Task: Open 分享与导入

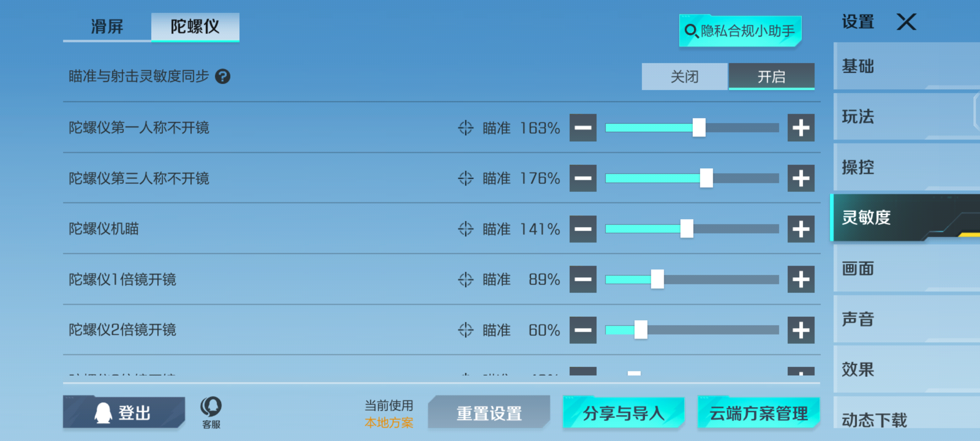Action: (624, 413)
